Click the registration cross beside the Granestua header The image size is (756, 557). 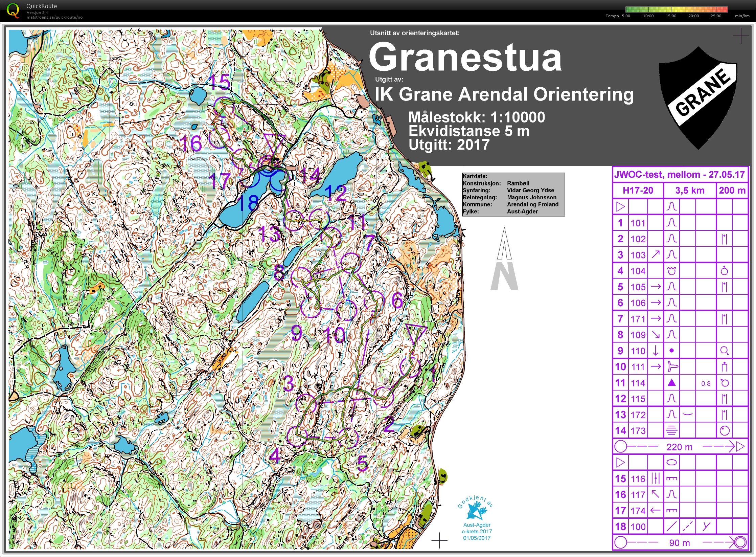point(740,36)
